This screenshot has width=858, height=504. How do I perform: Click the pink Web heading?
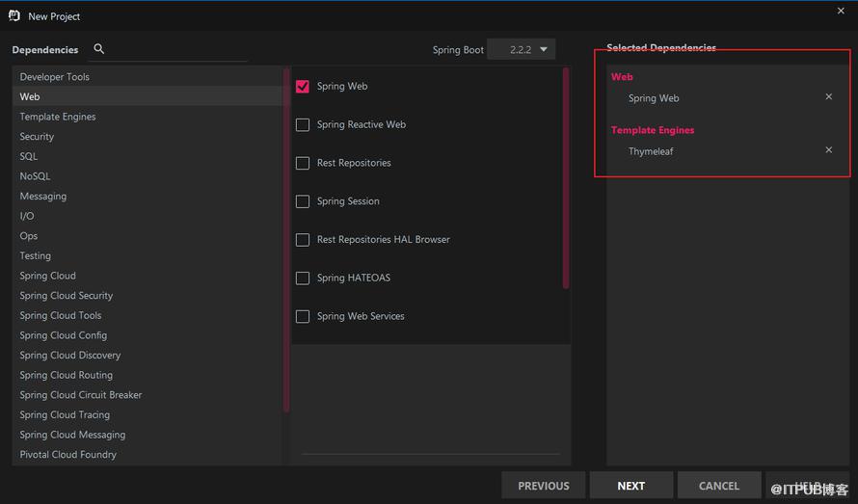coord(622,77)
